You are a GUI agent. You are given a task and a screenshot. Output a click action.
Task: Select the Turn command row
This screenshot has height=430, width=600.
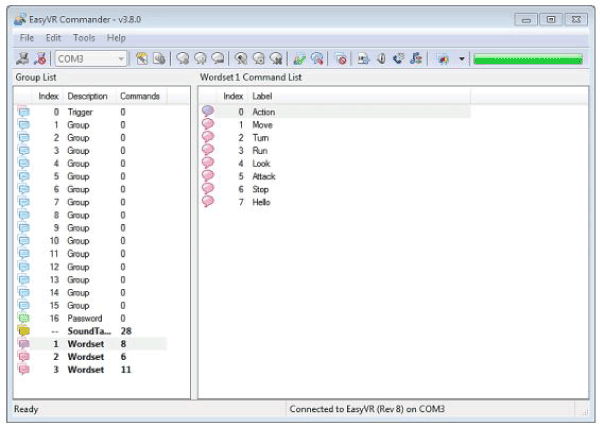[335, 138]
